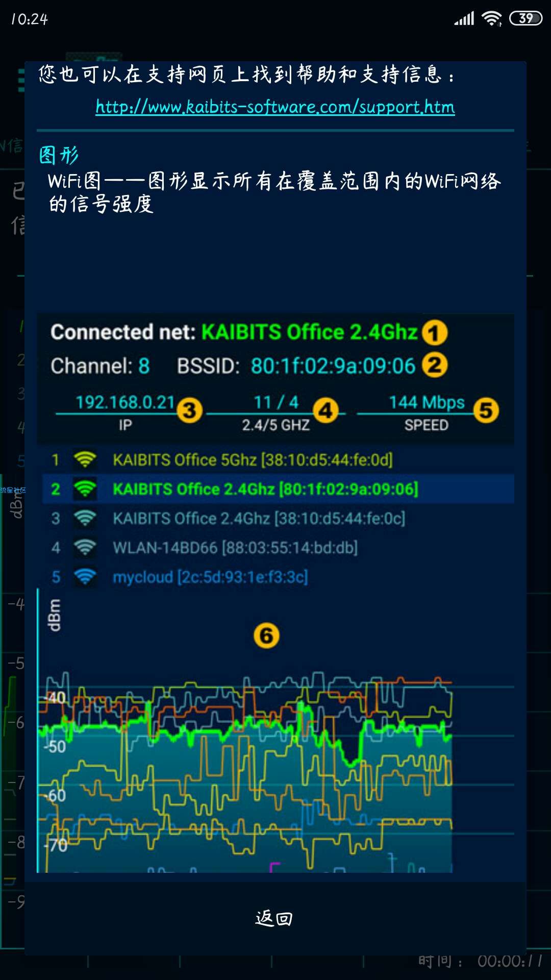Tap connected net name KAIBITS Office 2.4Ghz
The height and width of the screenshot is (980, 551).
coord(310,332)
